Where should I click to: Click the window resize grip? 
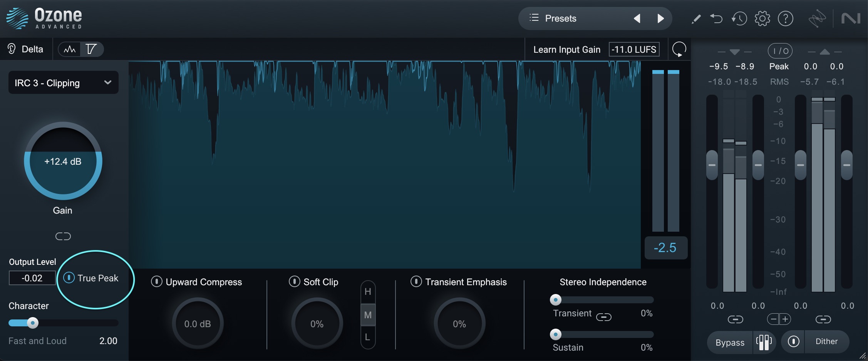pos(863,356)
